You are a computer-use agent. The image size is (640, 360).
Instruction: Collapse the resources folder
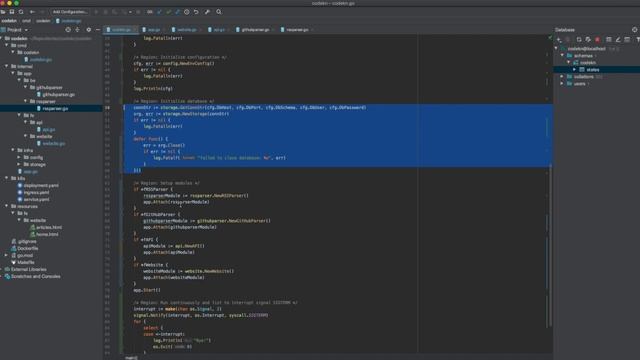pyautogui.click(x=7, y=206)
